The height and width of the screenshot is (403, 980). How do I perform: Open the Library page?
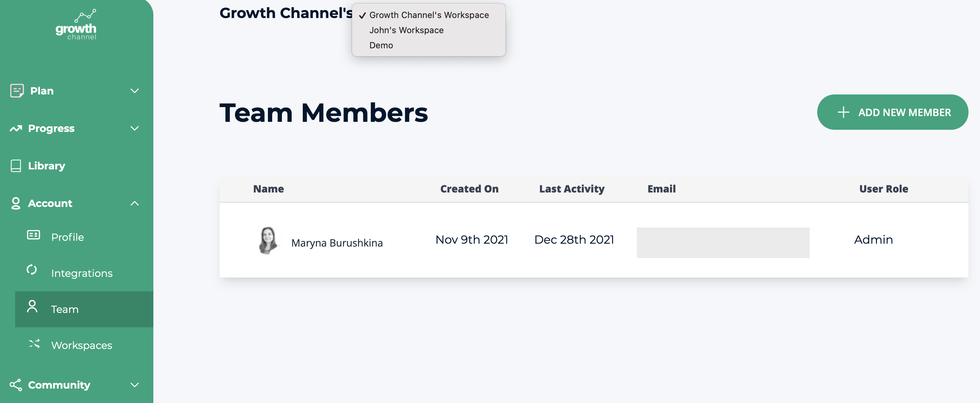pos(46,166)
